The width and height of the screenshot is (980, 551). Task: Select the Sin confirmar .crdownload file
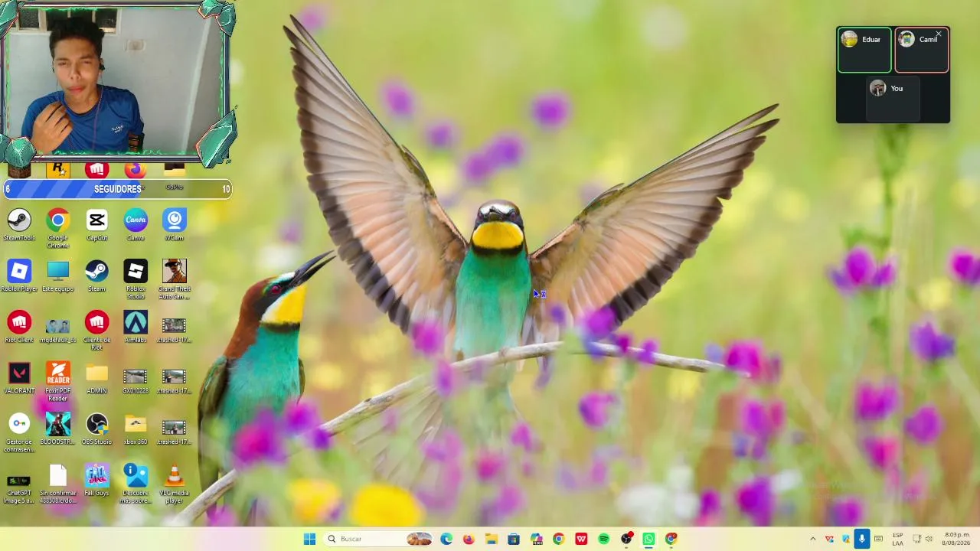tap(58, 484)
